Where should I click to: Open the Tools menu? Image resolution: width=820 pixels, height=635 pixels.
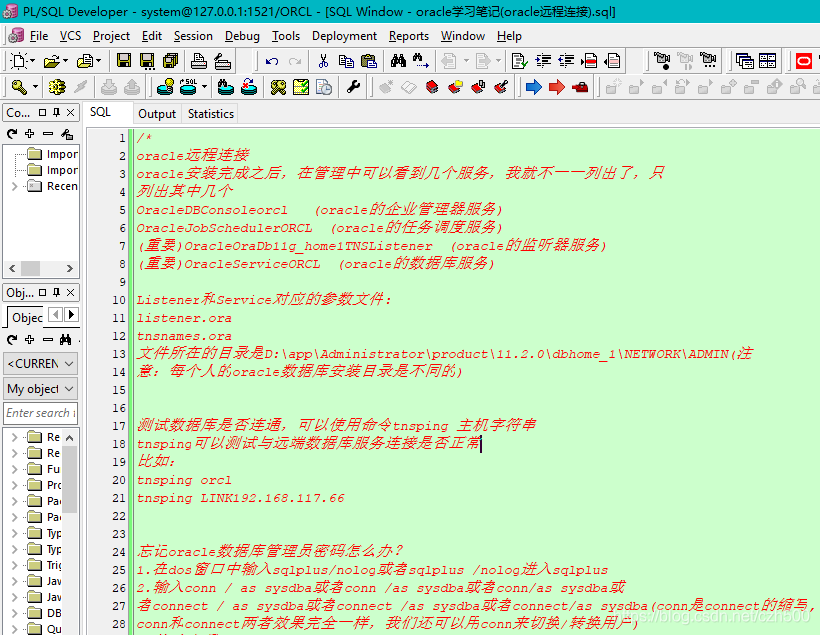tap(286, 36)
